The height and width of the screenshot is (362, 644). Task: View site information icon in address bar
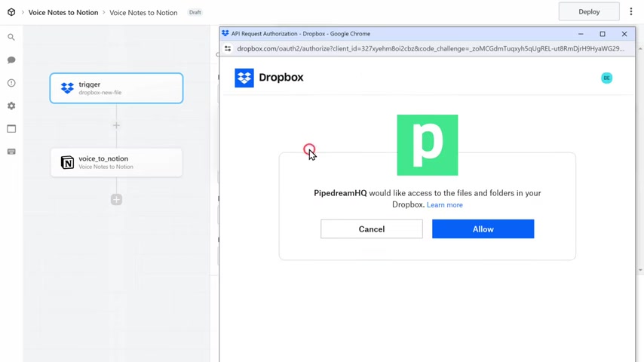[228, 48]
